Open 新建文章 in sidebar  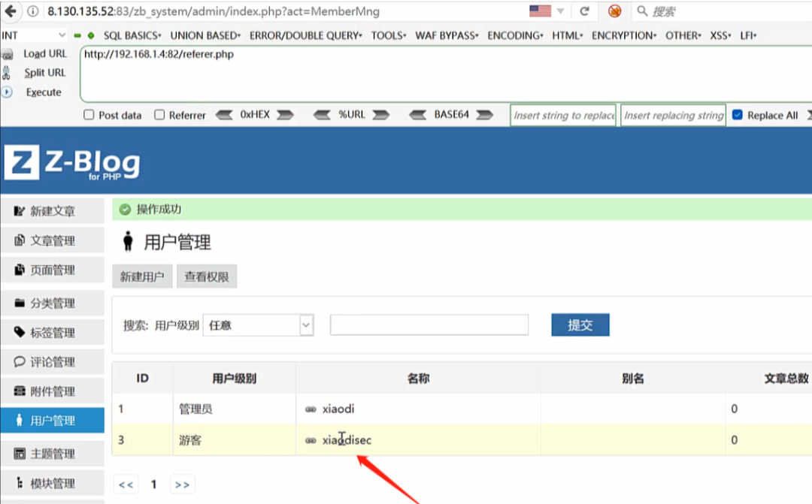click(x=53, y=211)
